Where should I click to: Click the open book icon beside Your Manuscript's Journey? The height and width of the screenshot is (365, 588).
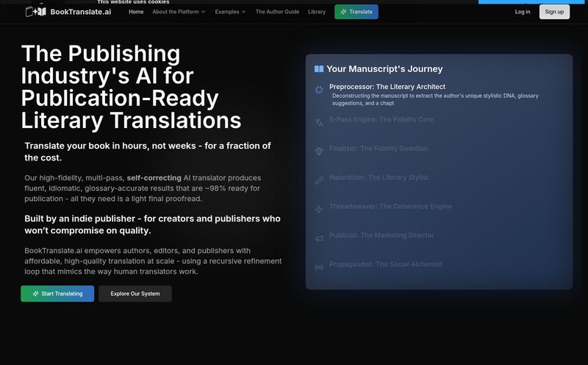click(319, 68)
